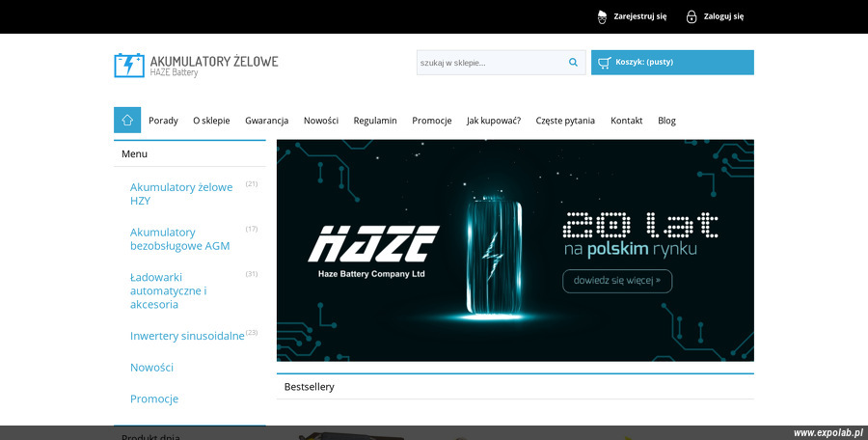Screen dimensions: 868x440
Task: Open the Jak kupować? menu item
Action: [x=494, y=121]
